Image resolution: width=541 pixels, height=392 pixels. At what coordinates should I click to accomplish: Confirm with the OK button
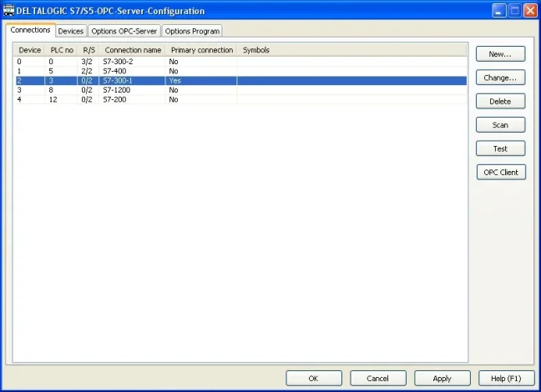coord(313,378)
